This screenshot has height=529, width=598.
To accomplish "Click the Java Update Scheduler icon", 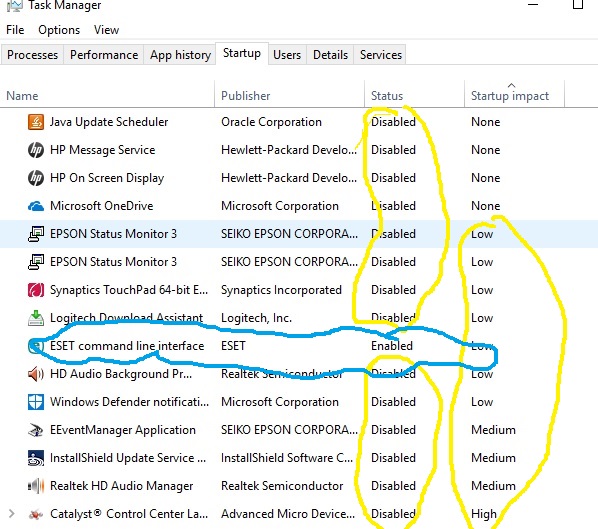I will (36, 122).
